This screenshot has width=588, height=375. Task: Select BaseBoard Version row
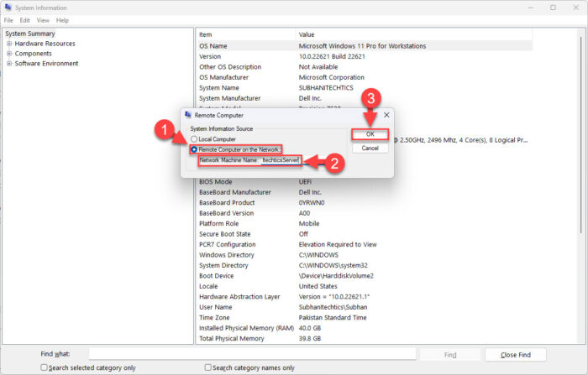[365, 213]
